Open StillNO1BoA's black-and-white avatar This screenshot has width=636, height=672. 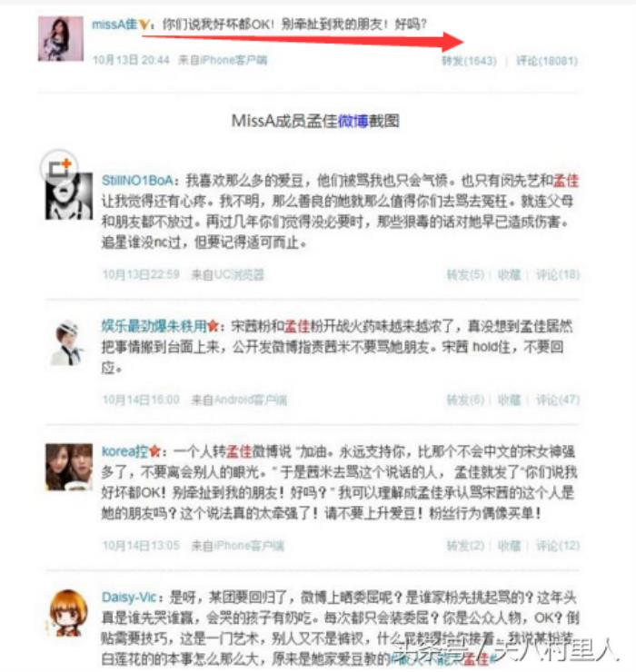[x=69, y=196]
